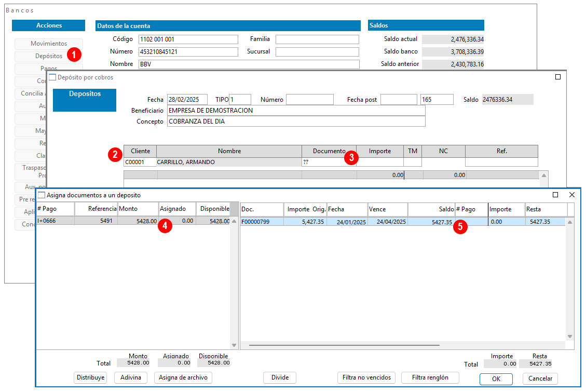Open Depósitos in the Bancos actions
Screen dimensions: 586x392
pyautogui.click(x=49, y=56)
